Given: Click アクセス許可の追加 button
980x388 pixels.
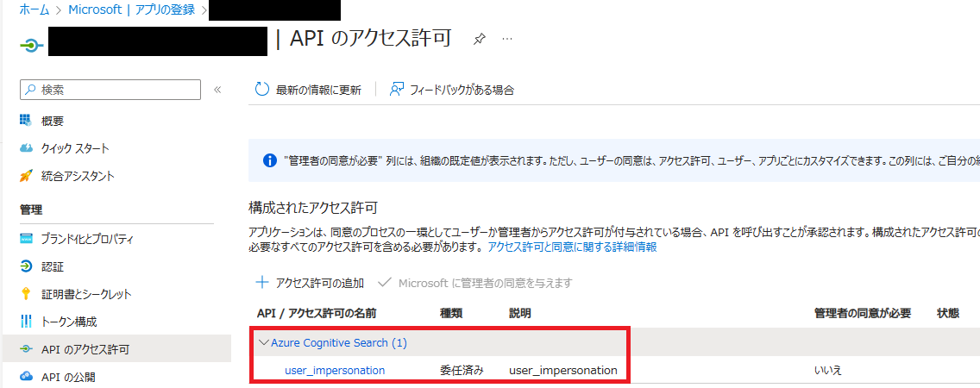Looking at the screenshot, I should tap(310, 283).
